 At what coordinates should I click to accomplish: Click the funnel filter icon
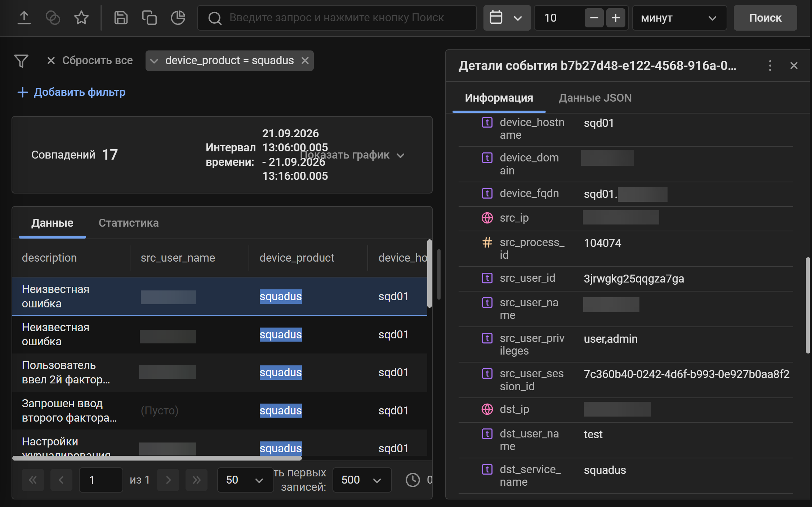click(x=21, y=61)
